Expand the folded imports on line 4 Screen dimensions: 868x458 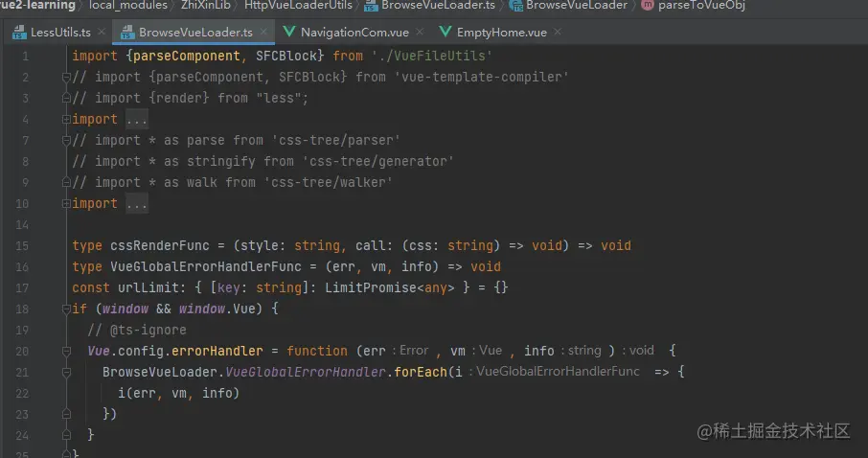coord(66,119)
